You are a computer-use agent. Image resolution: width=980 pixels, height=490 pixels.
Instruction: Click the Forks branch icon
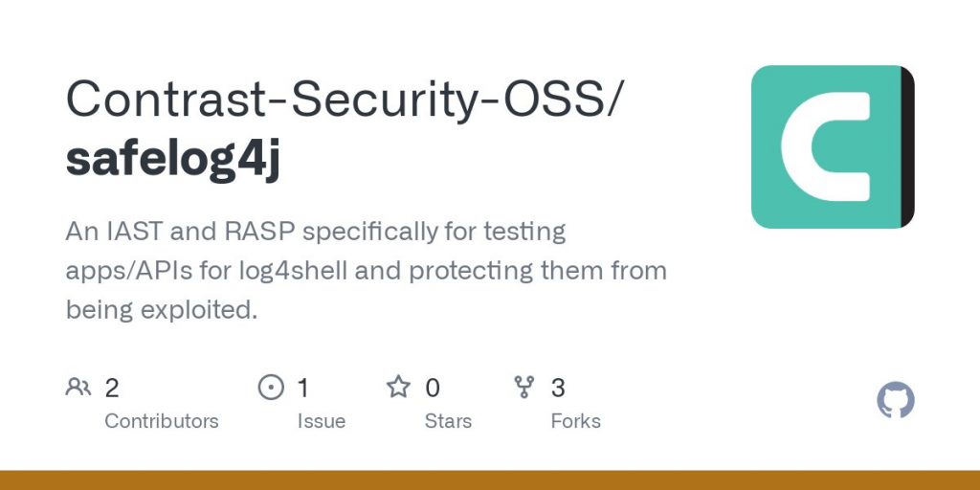coord(524,387)
